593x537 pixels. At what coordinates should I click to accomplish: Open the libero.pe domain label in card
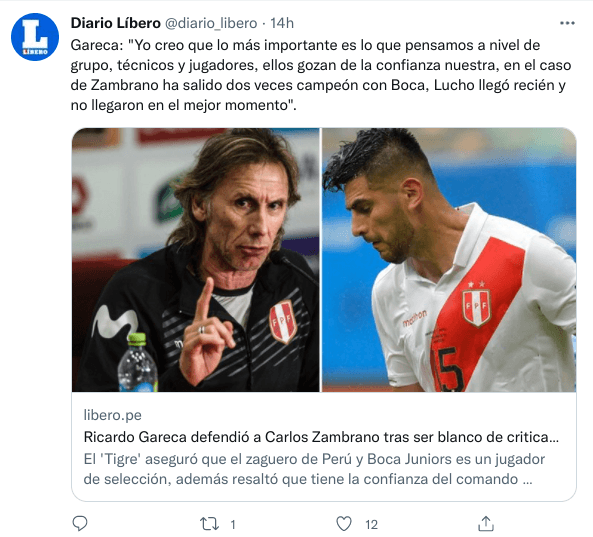[x=113, y=415]
